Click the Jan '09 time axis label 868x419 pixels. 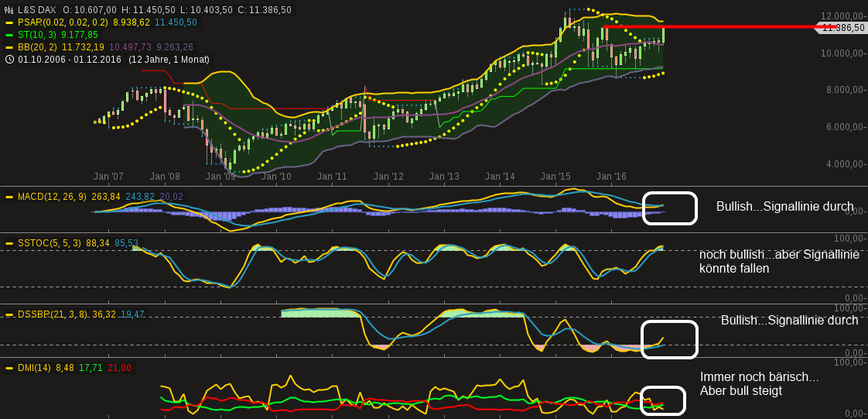pos(220,177)
